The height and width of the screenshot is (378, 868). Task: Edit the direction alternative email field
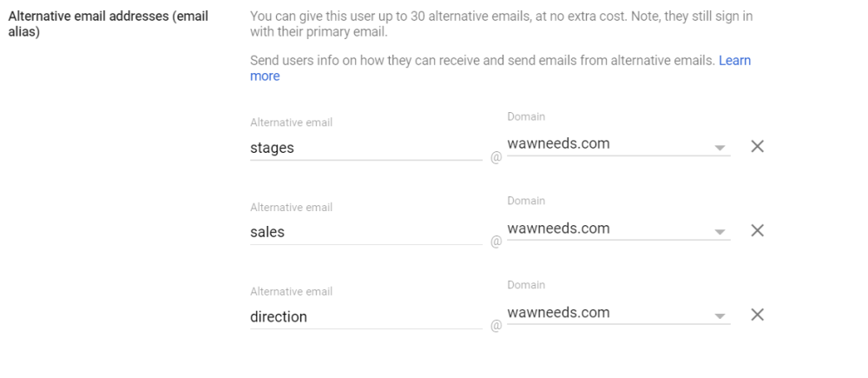pyautogui.click(x=365, y=316)
